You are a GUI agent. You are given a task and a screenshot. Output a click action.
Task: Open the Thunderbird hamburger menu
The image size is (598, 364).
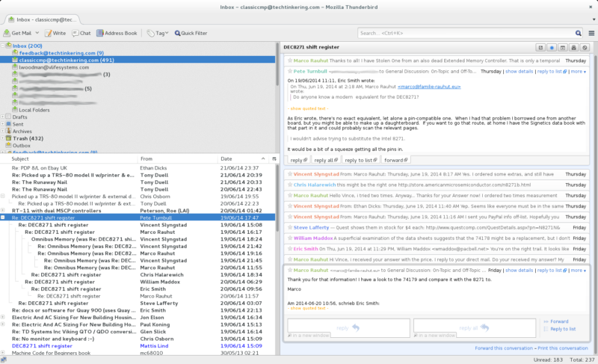pos(591,33)
